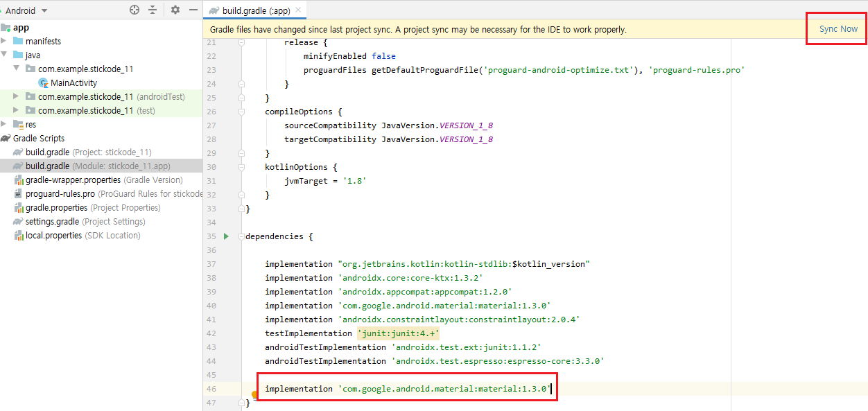Expand the res folder arrow
Viewport: 868px width, 411px height.
point(4,125)
